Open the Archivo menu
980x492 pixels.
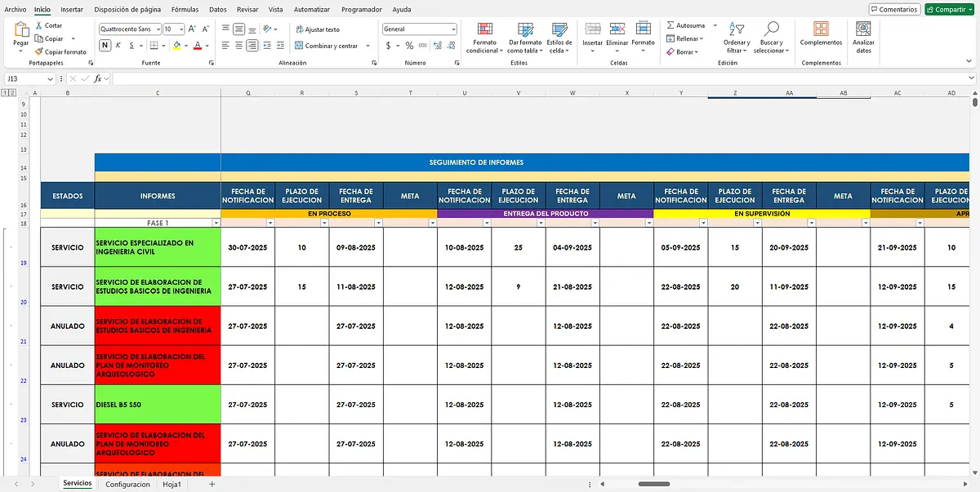(16, 9)
